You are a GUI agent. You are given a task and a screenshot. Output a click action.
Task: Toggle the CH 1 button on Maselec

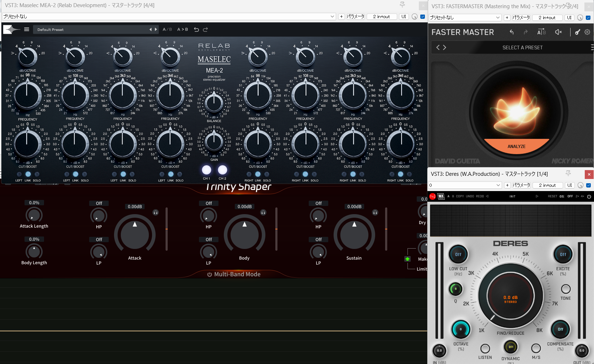coord(206,170)
